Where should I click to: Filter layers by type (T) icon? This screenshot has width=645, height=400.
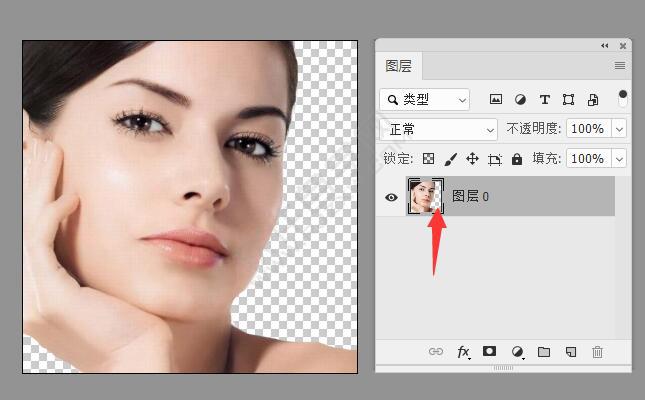point(545,100)
